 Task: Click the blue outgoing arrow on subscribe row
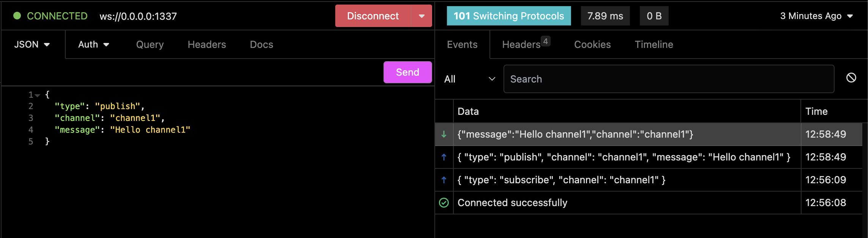pyautogui.click(x=444, y=180)
